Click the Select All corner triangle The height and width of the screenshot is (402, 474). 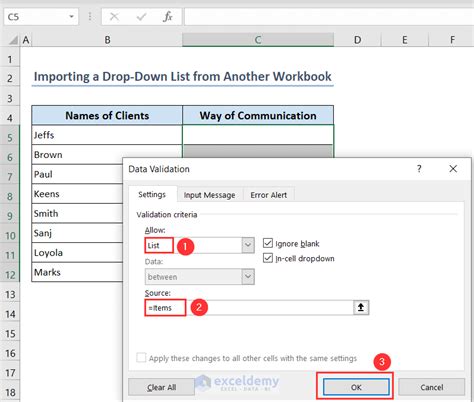click(13, 40)
